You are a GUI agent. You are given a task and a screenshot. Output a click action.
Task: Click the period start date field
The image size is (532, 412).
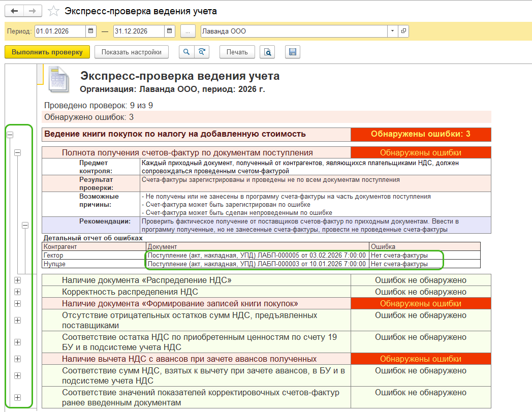[60, 31]
